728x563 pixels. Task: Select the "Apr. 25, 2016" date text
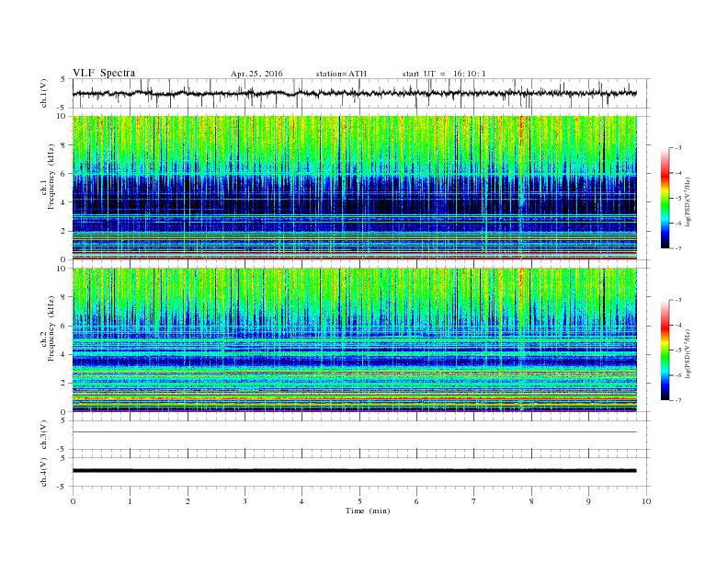pos(256,74)
